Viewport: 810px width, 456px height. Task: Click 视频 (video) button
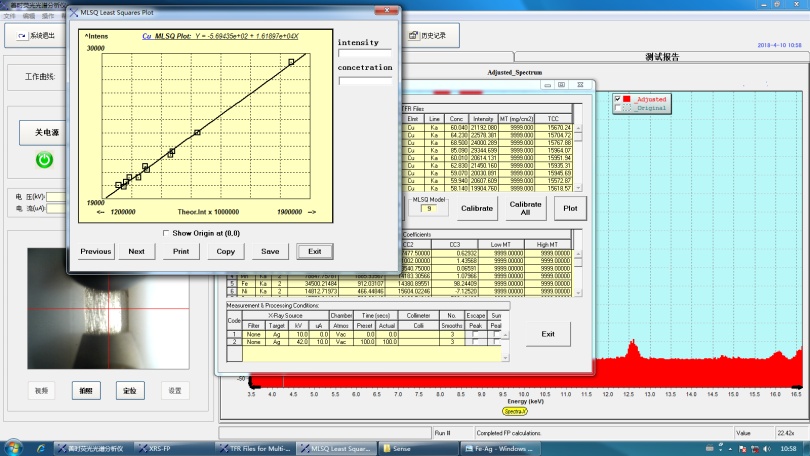(x=41, y=390)
